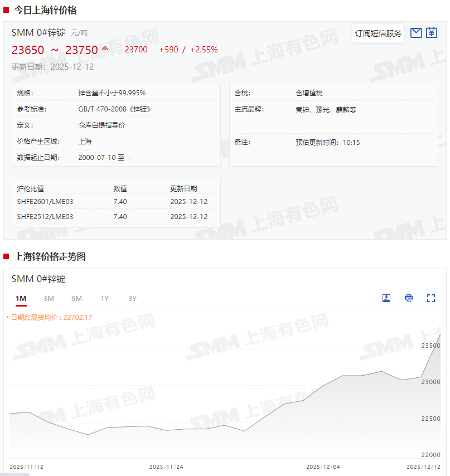
Task: Print the zinc price chart
Action: click(409, 298)
